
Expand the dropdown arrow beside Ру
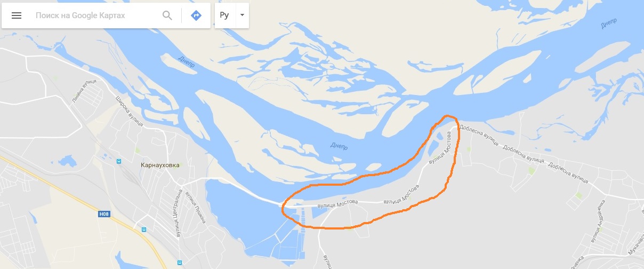(242, 15)
